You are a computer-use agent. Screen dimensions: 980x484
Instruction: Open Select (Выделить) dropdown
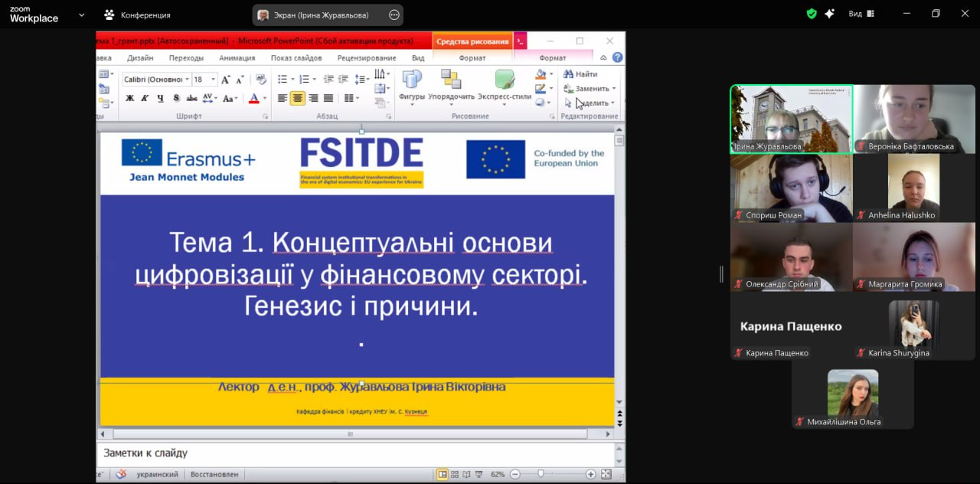(x=590, y=103)
